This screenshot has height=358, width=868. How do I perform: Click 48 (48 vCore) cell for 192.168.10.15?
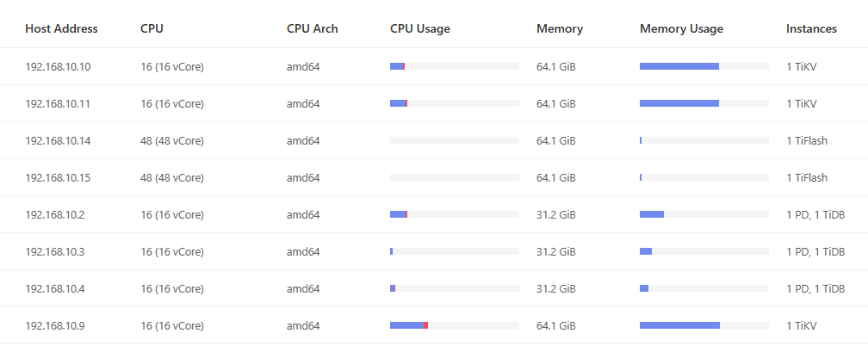(172, 177)
